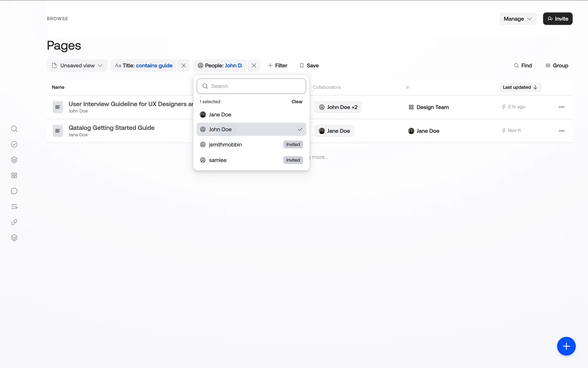This screenshot has height=368, width=588.
Task: Click the grid apps icon in sidebar
Action: (14, 175)
